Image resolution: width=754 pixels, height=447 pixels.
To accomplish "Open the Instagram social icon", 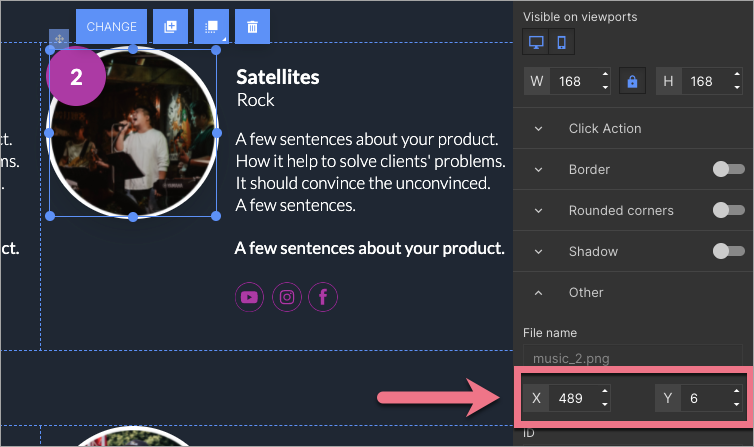I will pyautogui.click(x=286, y=296).
